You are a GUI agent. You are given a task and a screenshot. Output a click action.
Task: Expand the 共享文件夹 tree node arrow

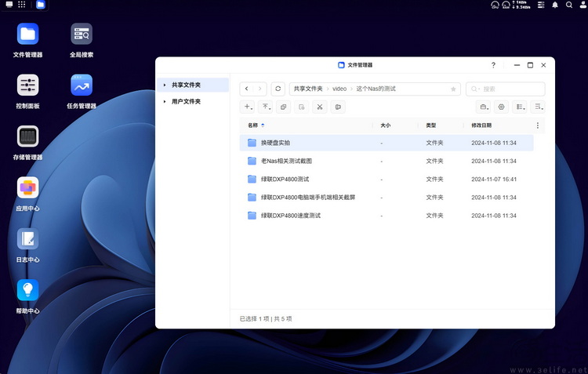(165, 85)
